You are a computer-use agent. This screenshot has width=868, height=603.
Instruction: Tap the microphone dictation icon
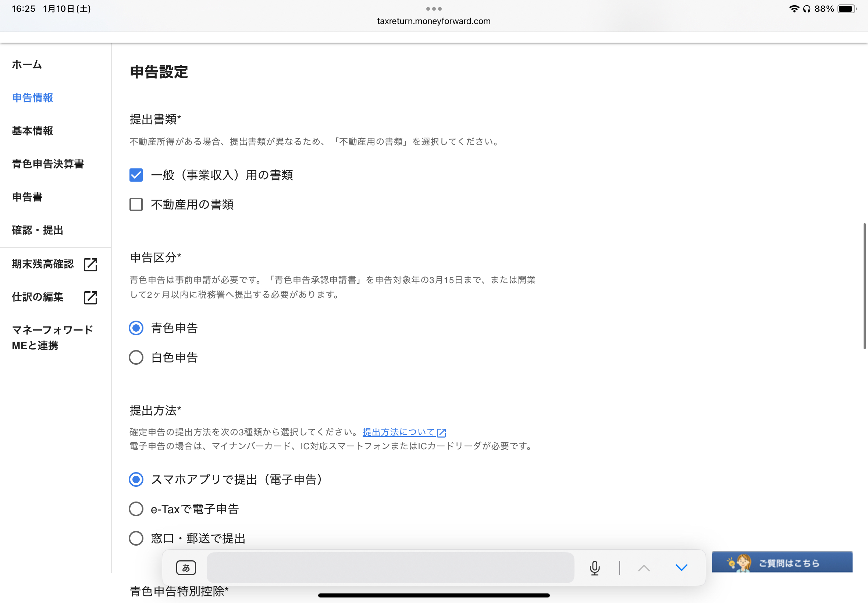595,568
